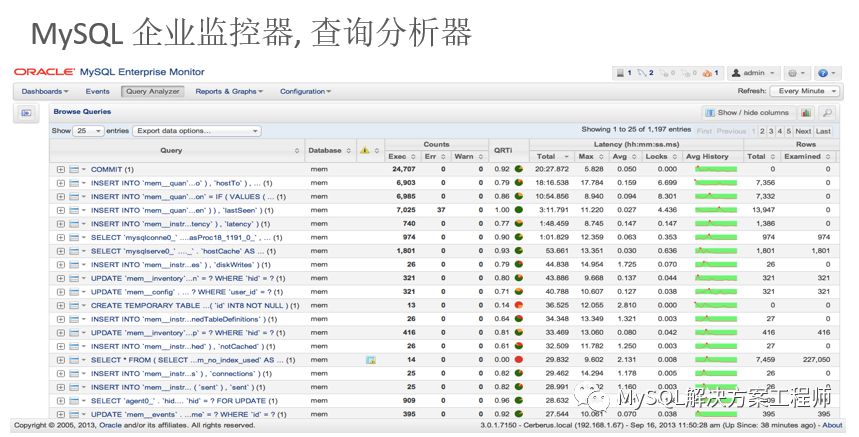The height and width of the screenshot is (437, 859).
Task: Select the Query Analyzer tab
Action: [x=152, y=91]
